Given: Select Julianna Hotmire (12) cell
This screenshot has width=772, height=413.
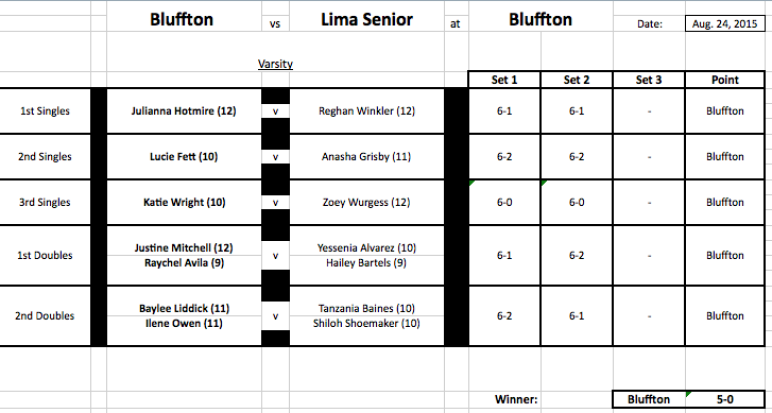Looking at the screenshot, I should click(x=184, y=111).
